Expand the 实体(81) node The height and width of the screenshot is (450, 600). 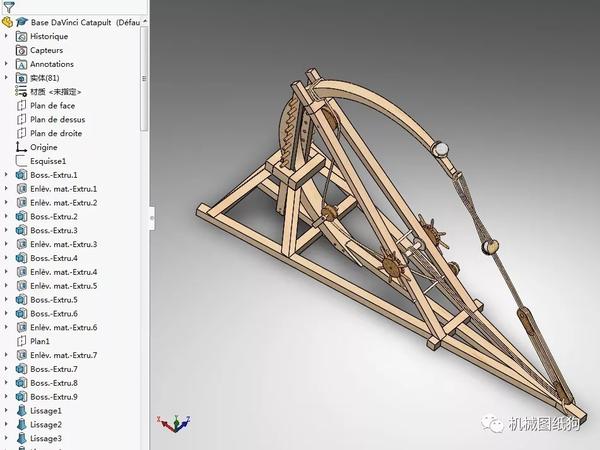(x=6, y=77)
